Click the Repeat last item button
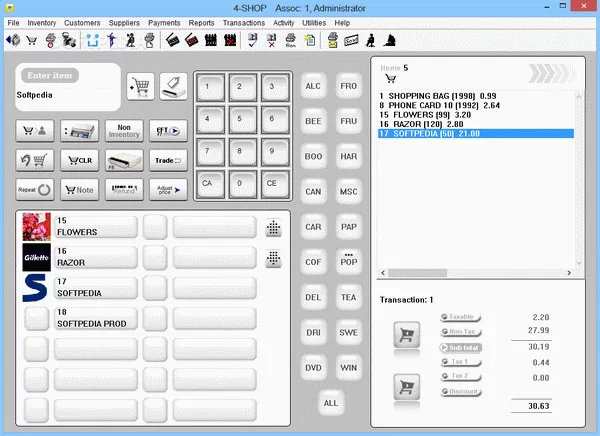 [34, 189]
